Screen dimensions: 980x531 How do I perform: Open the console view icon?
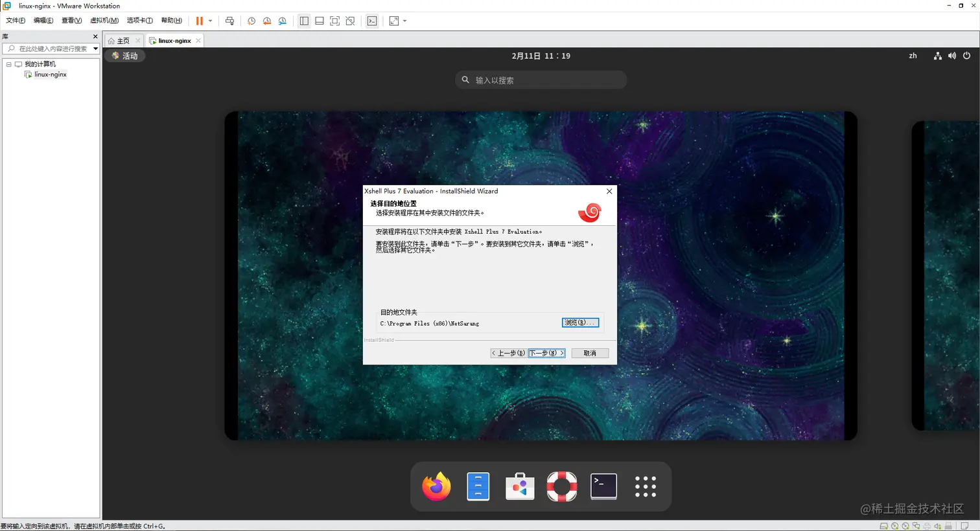(x=372, y=21)
